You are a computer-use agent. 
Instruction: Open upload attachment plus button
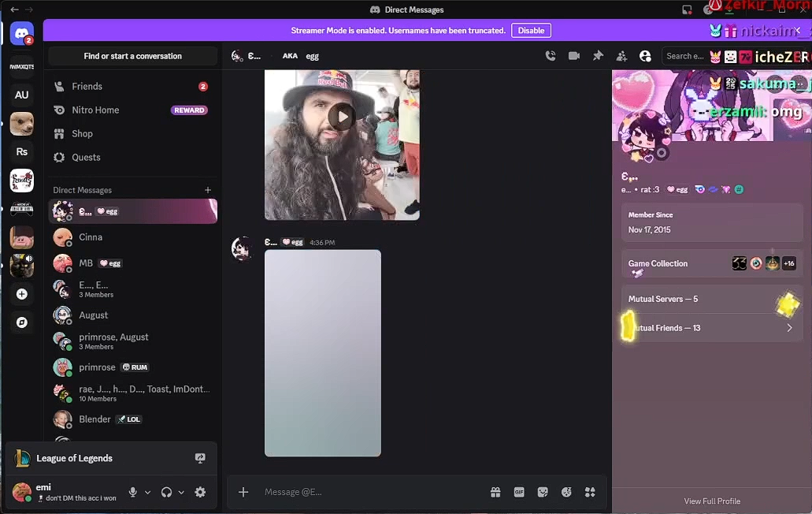click(x=243, y=492)
